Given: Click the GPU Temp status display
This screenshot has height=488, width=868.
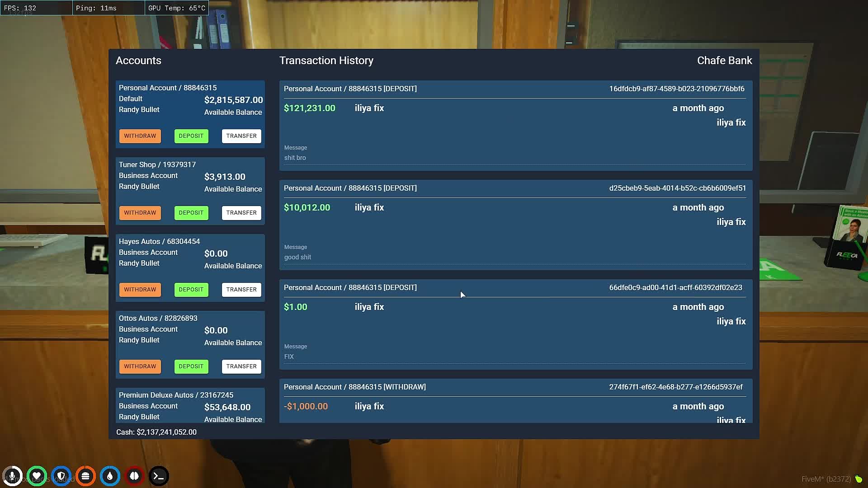Looking at the screenshot, I should 176,8.
